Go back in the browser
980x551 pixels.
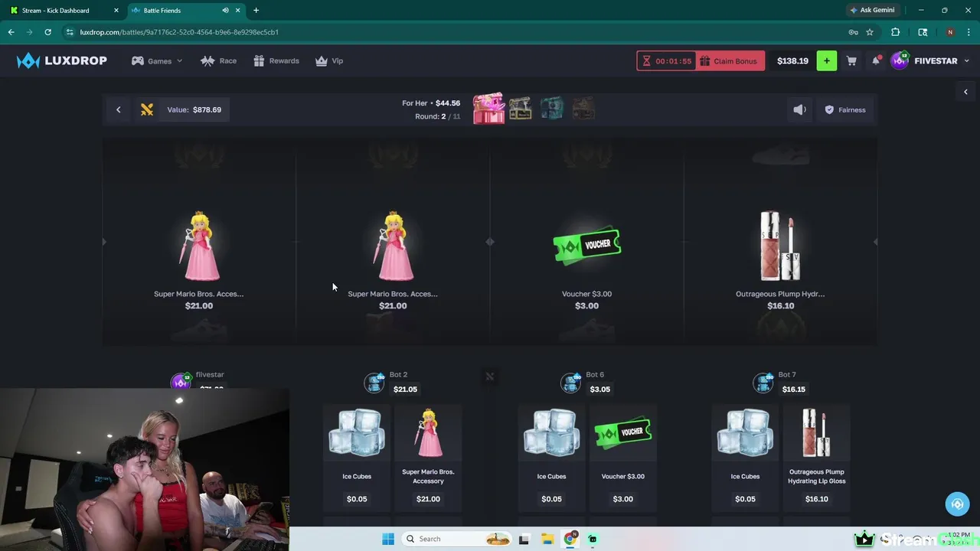[x=11, y=32]
